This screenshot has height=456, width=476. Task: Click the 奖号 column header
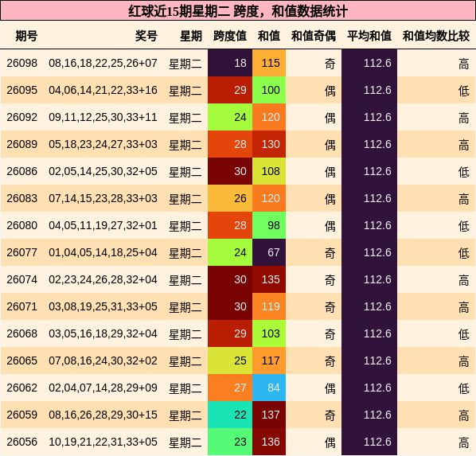(x=146, y=36)
